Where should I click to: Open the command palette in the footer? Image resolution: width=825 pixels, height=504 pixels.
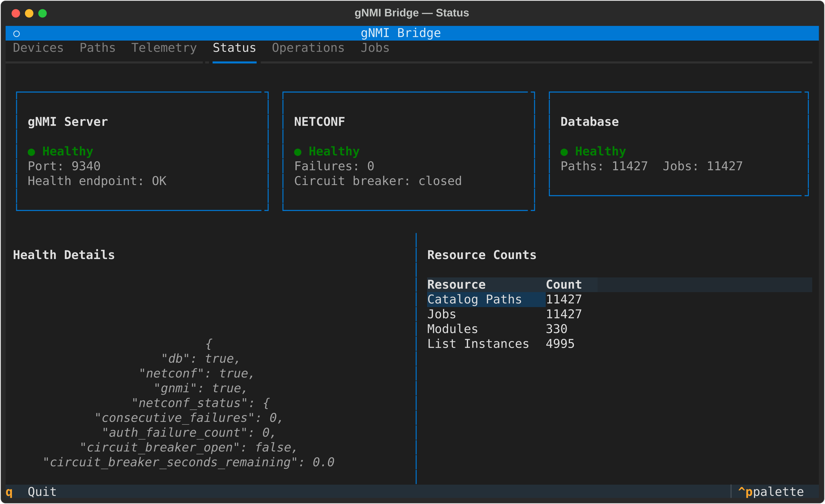tap(770, 492)
